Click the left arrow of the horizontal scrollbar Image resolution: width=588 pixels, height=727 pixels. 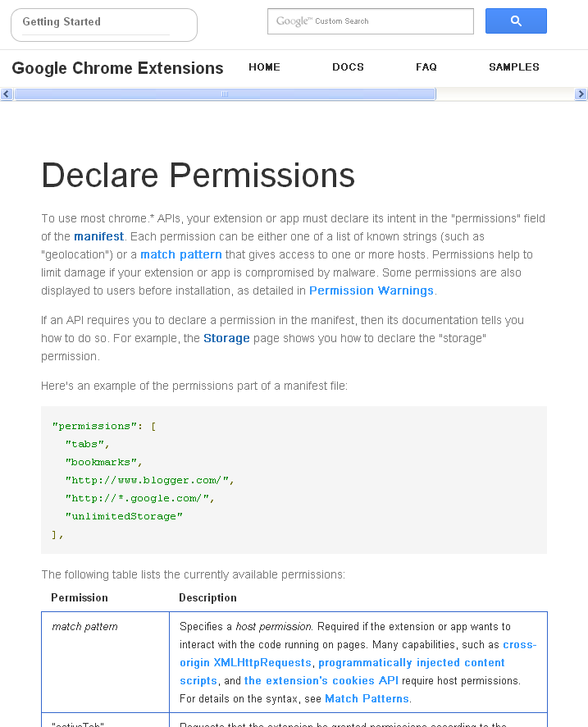click(x=6, y=94)
